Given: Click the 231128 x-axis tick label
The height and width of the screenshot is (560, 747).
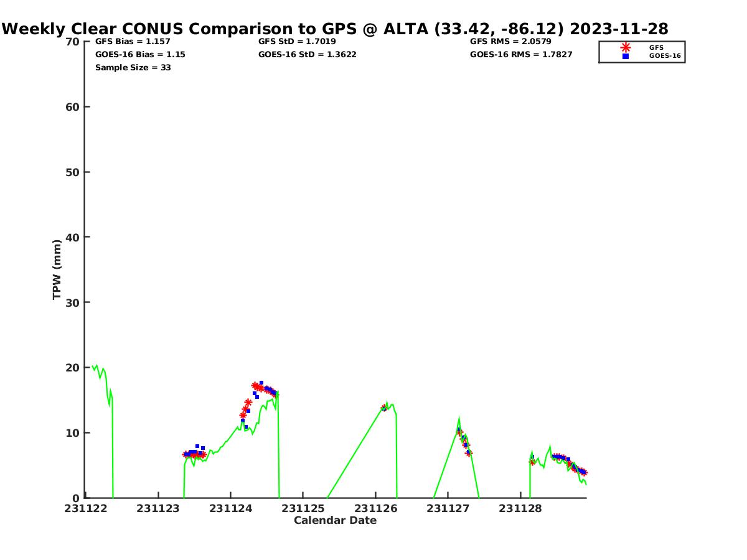Looking at the screenshot, I should (520, 508).
